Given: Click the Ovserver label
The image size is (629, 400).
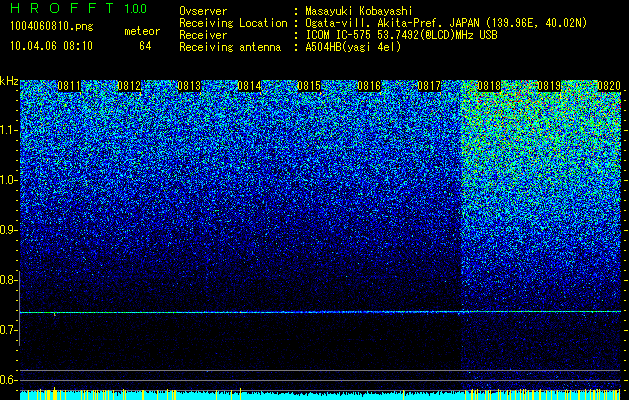Looking at the screenshot, I should [x=203, y=11].
